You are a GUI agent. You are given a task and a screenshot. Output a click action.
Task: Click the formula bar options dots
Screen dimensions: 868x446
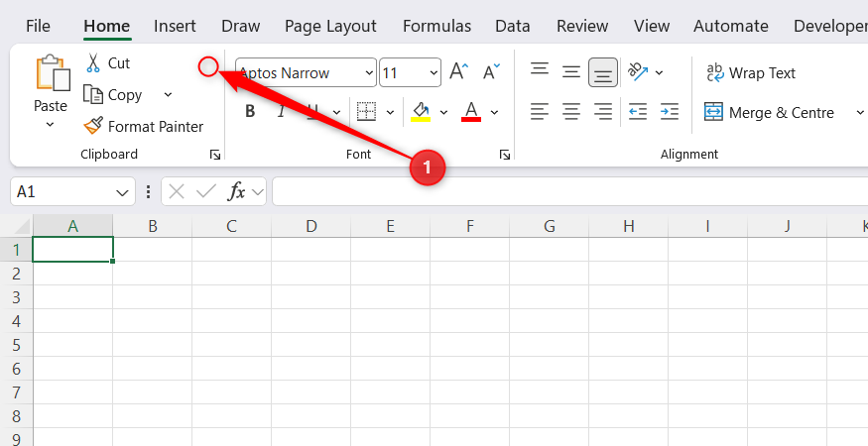(x=148, y=192)
